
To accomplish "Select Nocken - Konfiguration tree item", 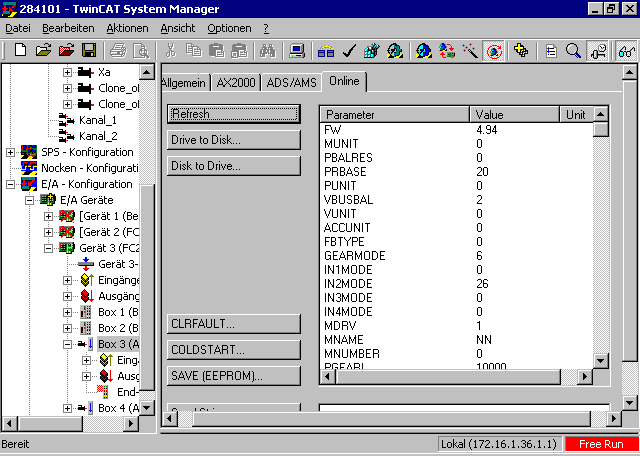I will (x=90, y=168).
